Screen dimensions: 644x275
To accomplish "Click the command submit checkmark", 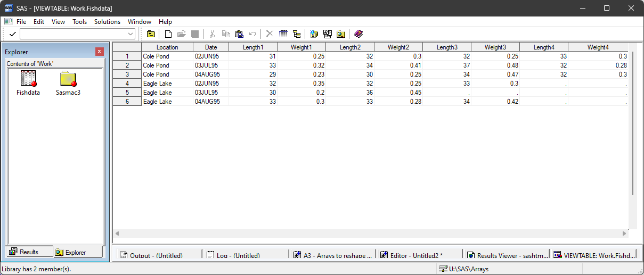I will coord(12,34).
